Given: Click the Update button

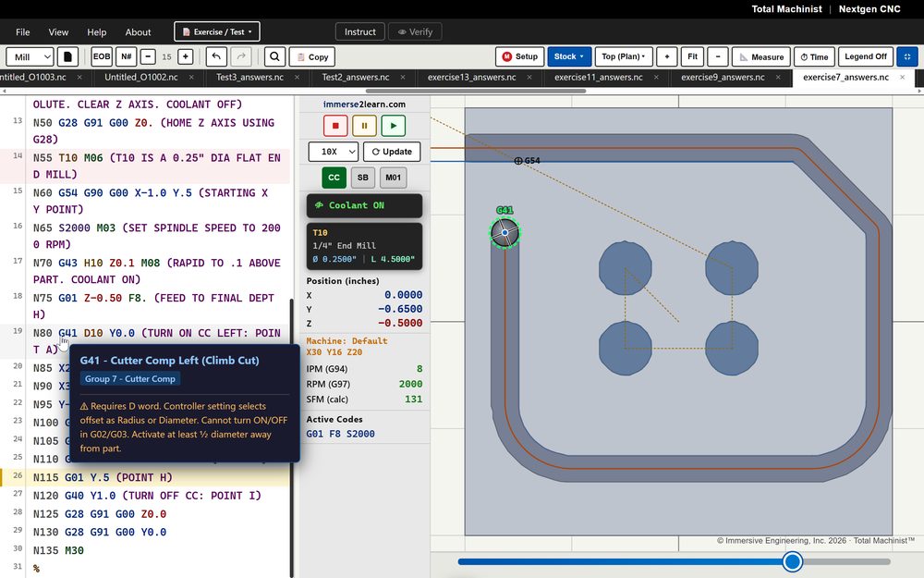Looking at the screenshot, I should point(392,152).
